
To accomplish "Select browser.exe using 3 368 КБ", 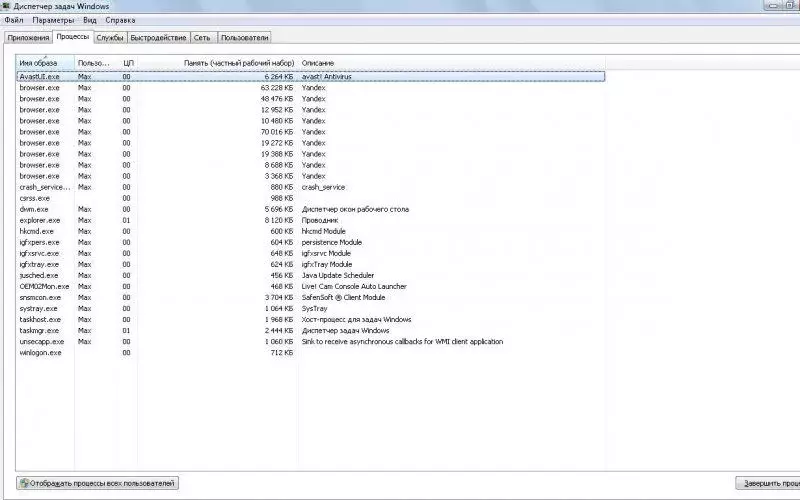I will pyautogui.click(x=310, y=176).
